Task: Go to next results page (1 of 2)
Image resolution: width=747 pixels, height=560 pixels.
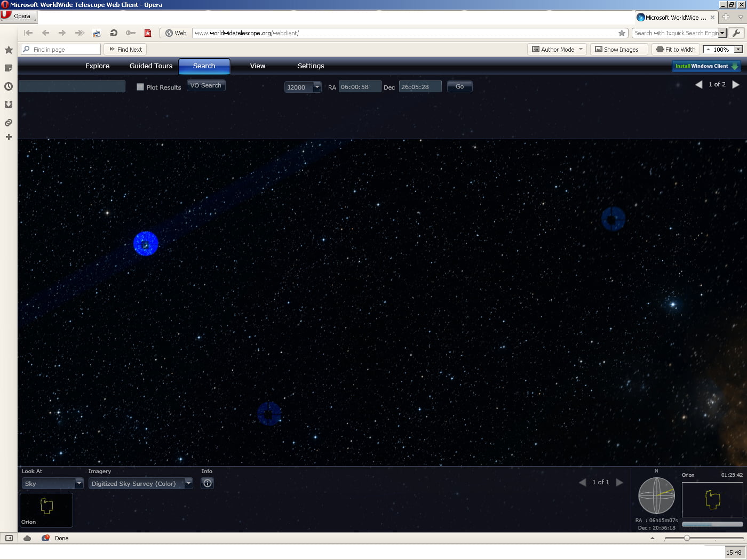Action: click(x=736, y=84)
